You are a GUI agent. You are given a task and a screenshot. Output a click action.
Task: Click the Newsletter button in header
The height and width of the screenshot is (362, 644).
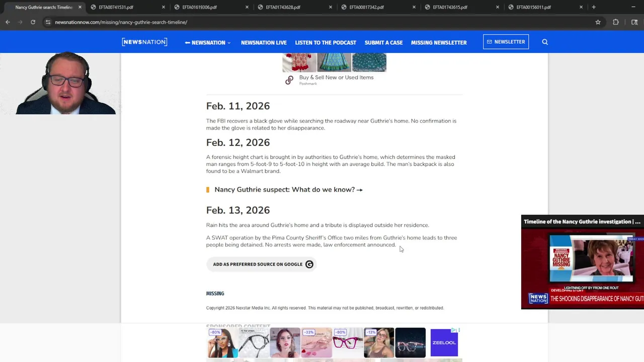tap(506, 42)
